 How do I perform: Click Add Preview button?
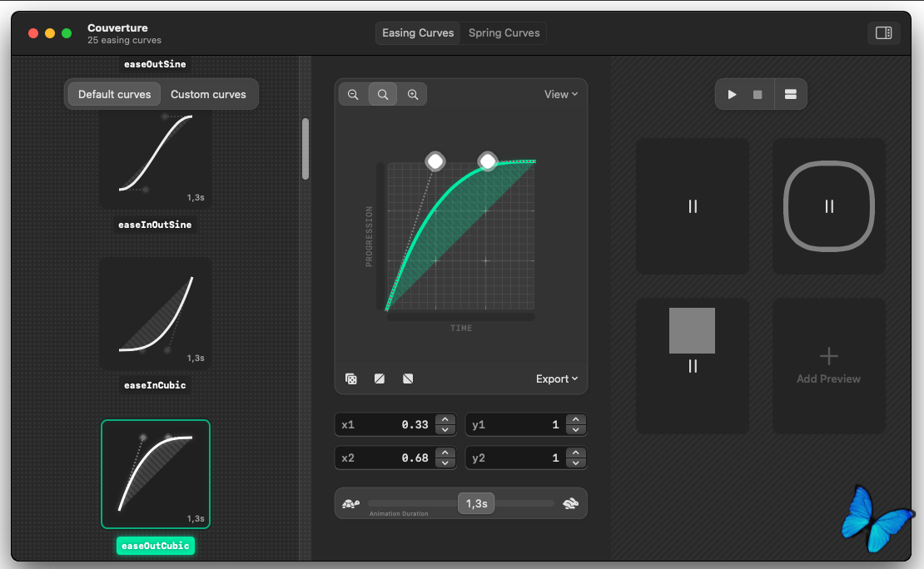[828, 366]
